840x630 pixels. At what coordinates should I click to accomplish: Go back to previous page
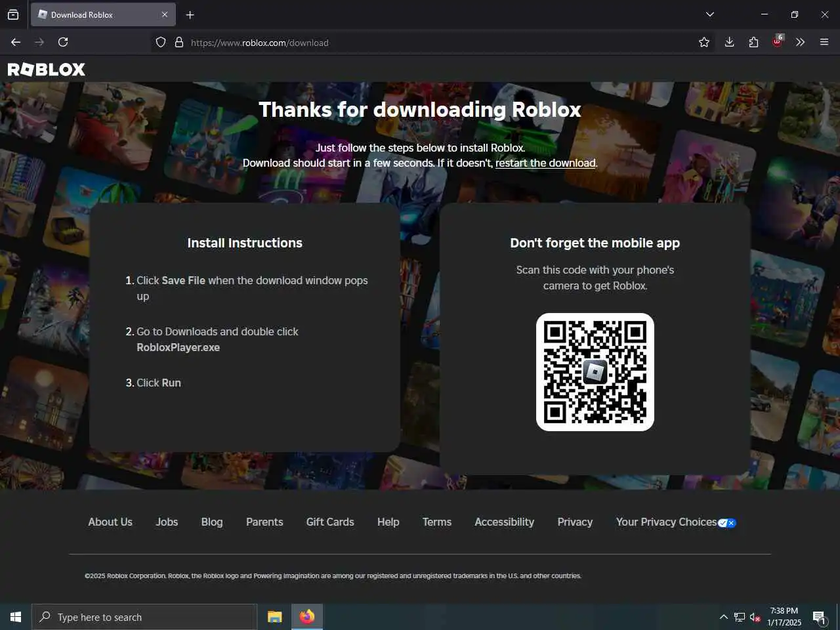[x=16, y=42]
